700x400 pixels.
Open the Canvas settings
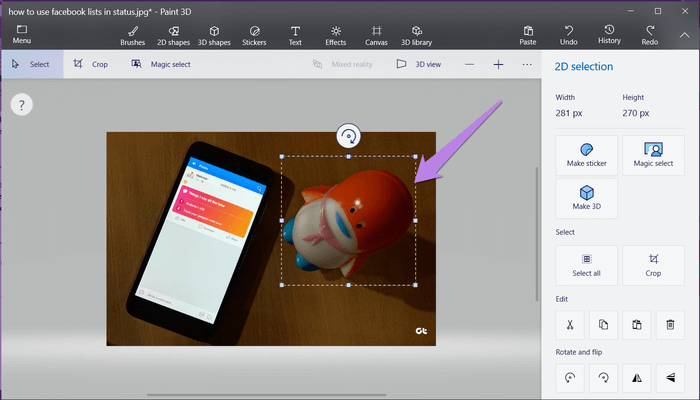(376, 35)
